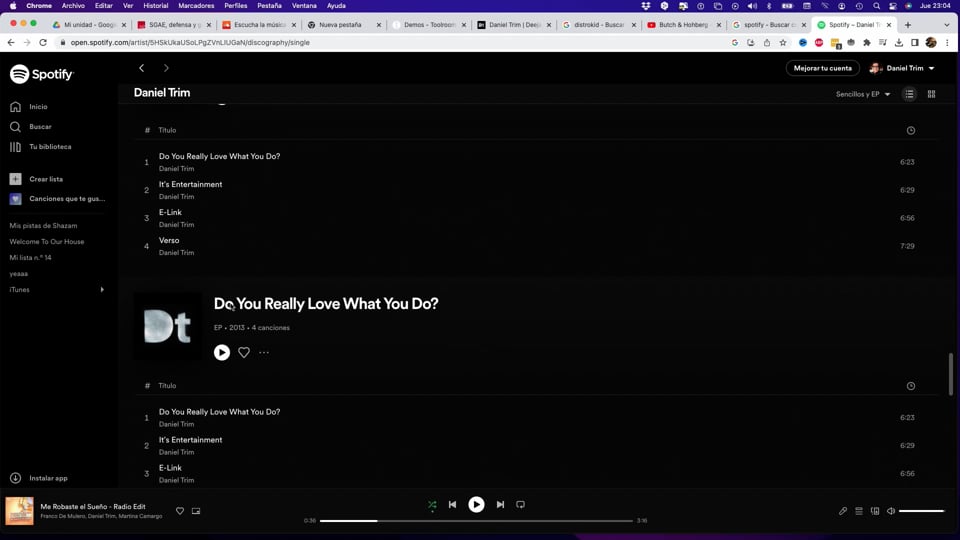Click the address bar URL
The image size is (960, 540).
[x=190, y=43]
